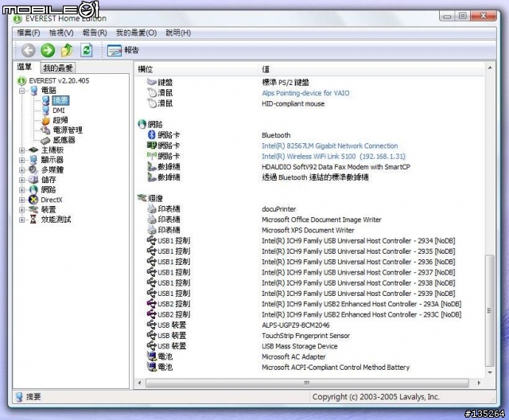Expand the 儲存 tree node
This screenshot has width=509, height=420.
coord(21,180)
